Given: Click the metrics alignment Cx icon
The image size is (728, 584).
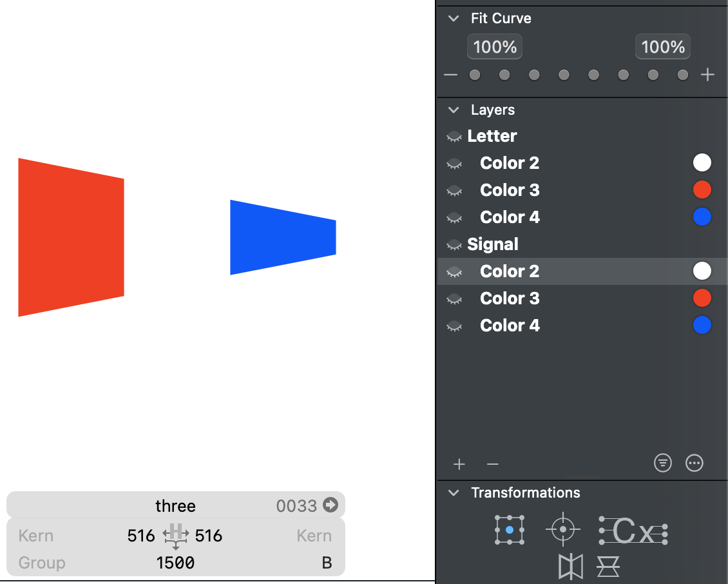Looking at the screenshot, I should (x=633, y=530).
